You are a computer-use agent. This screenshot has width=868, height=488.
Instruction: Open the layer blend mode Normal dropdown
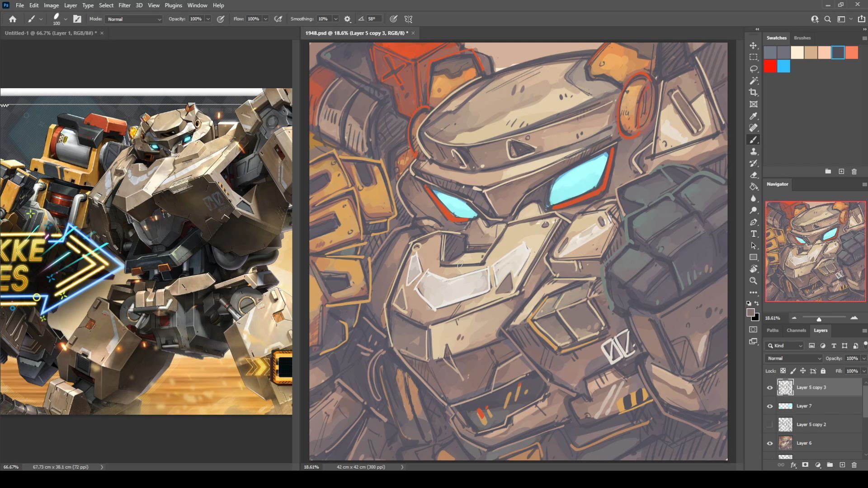pos(793,358)
